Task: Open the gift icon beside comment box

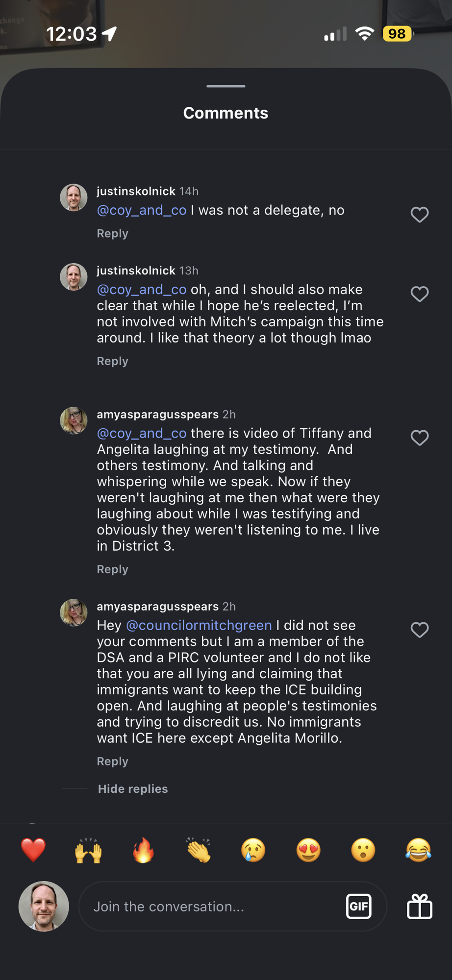Action: click(x=420, y=906)
